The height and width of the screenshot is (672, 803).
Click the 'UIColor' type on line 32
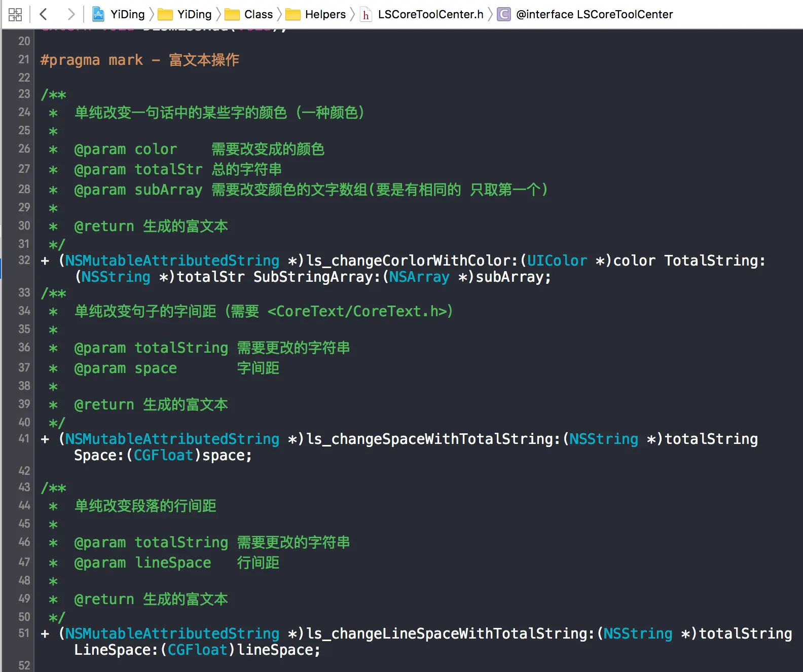(557, 260)
